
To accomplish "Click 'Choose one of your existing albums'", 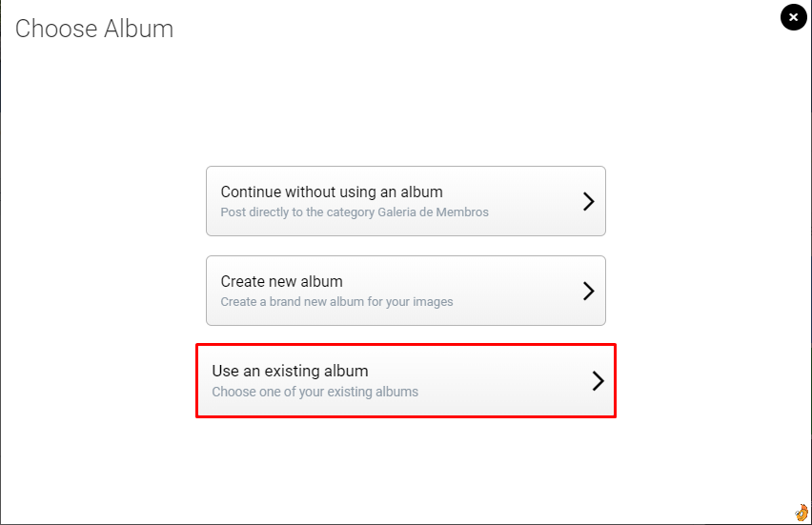I will click(315, 392).
